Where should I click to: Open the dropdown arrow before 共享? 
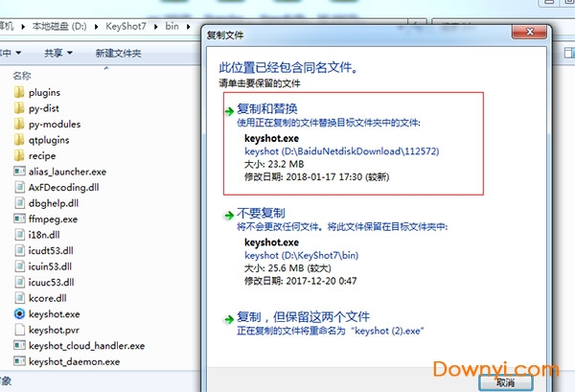pos(18,53)
